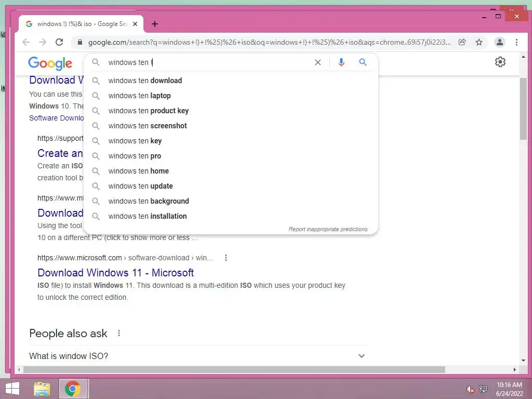Go to Google home via logo
532x399 pixels.
coord(50,63)
